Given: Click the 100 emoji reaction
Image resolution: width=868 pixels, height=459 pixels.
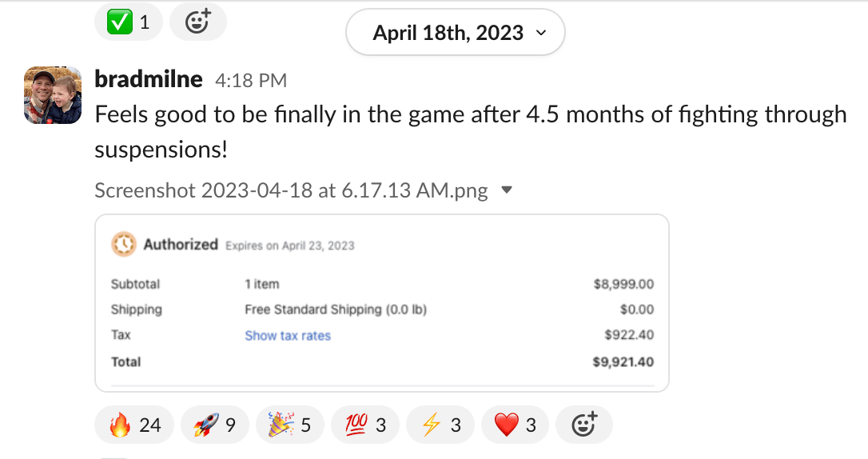Looking at the screenshot, I should [x=364, y=425].
